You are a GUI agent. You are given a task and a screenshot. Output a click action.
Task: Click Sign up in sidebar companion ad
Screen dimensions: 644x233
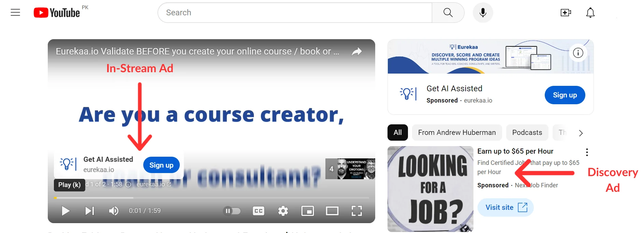tap(565, 95)
